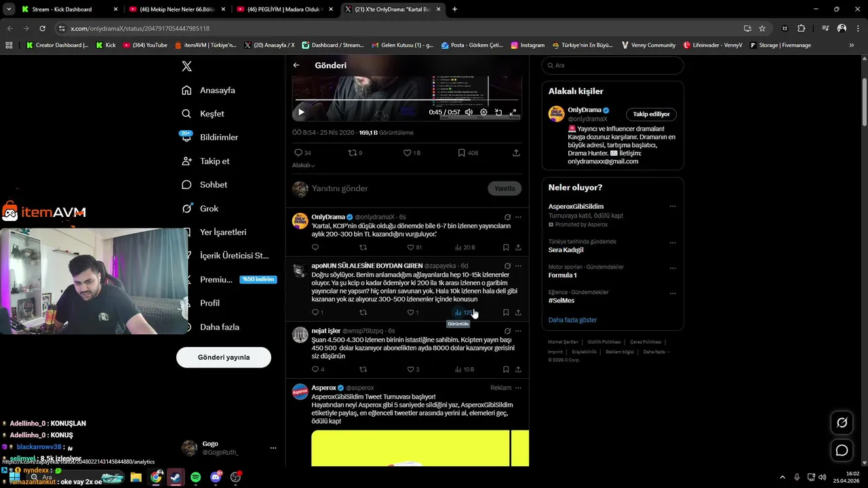Like zapayeka comment with 1 like
The image size is (868, 488).
click(x=412, y=312)
